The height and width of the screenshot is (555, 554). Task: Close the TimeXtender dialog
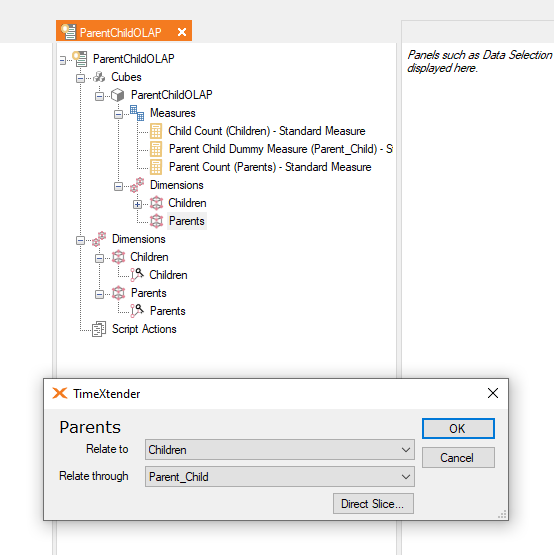(x=493, y=393)
